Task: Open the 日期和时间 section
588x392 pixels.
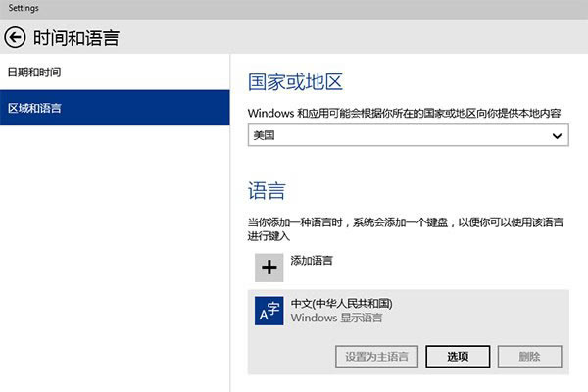Action: 115,72
